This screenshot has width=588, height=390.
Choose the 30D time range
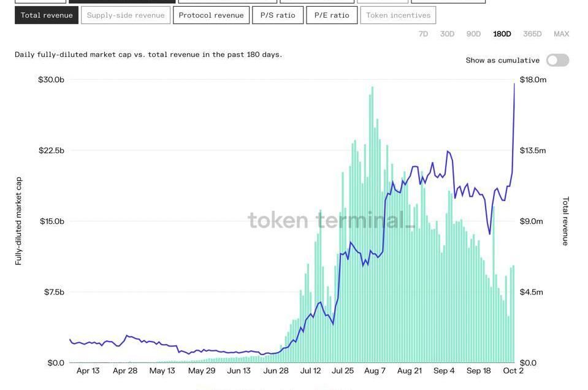[x=447, y=34]
